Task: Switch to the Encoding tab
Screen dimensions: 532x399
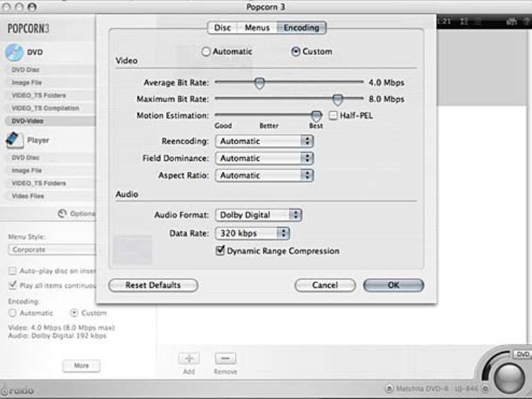Action: (x=301, y=28)
